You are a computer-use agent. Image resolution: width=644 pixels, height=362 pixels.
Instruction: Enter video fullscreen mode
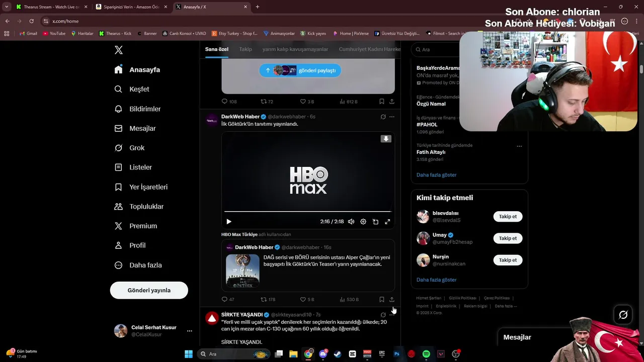pos(387,222)
